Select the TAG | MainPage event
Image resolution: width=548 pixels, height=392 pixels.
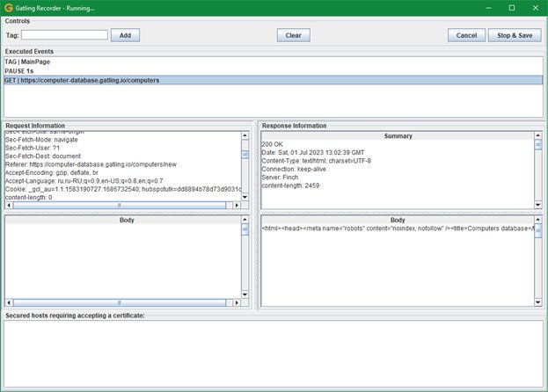pyautogui.click(x=274, y=62)
